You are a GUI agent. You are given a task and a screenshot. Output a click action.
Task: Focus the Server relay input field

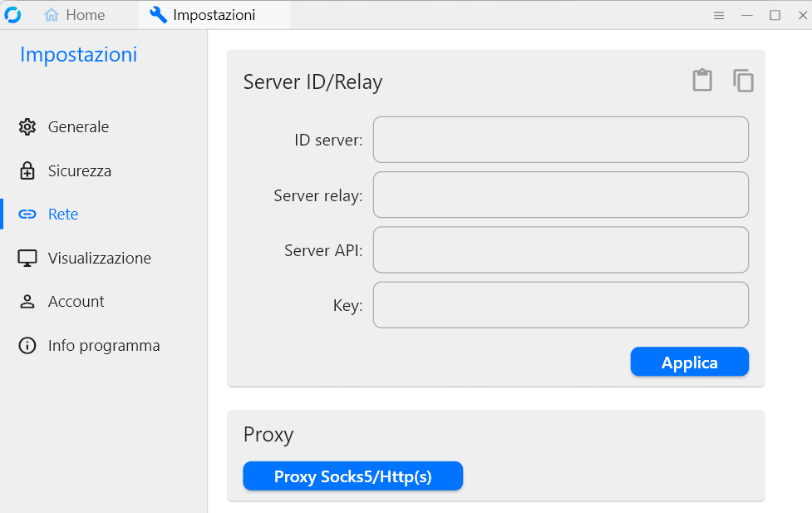tap(561, 195)
